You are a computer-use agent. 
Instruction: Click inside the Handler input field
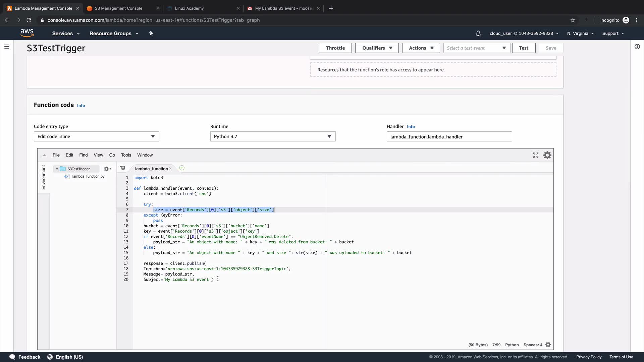coord(449,137)
